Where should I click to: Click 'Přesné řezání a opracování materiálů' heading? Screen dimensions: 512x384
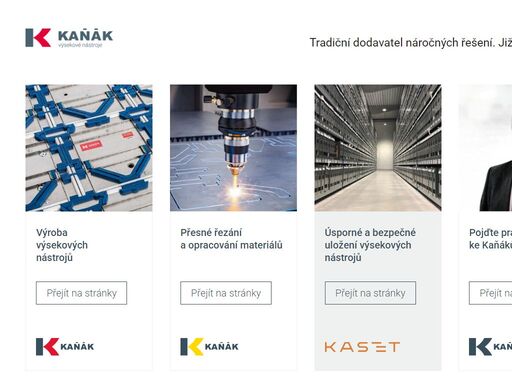click(x=231, y=239)
